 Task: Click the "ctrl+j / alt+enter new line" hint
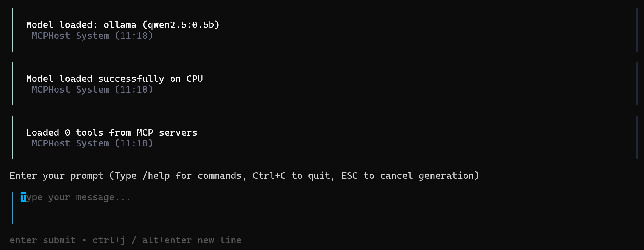[167, 240]
